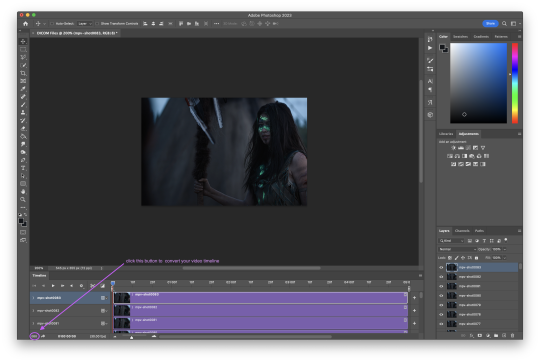Select the Hand tool
Image resolution: width=540 pixels, height=362 pixels.
(23, 192)
